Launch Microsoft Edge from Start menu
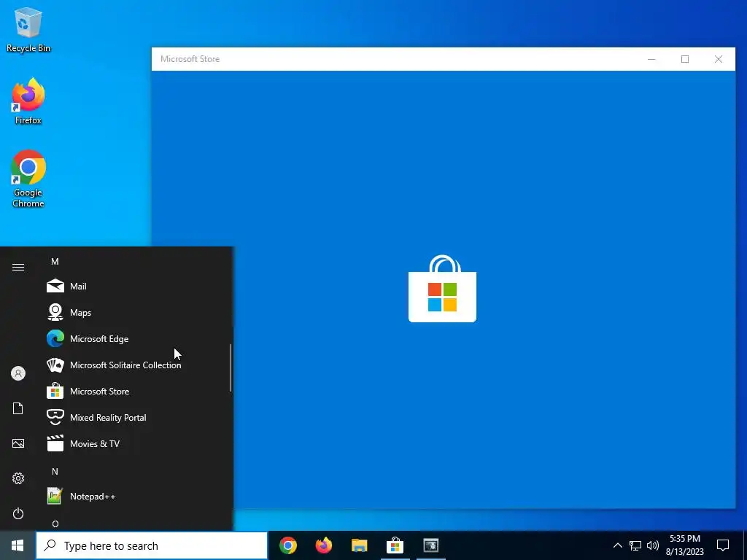The height and width of the screenshot is (560, 747). [136, 338]
